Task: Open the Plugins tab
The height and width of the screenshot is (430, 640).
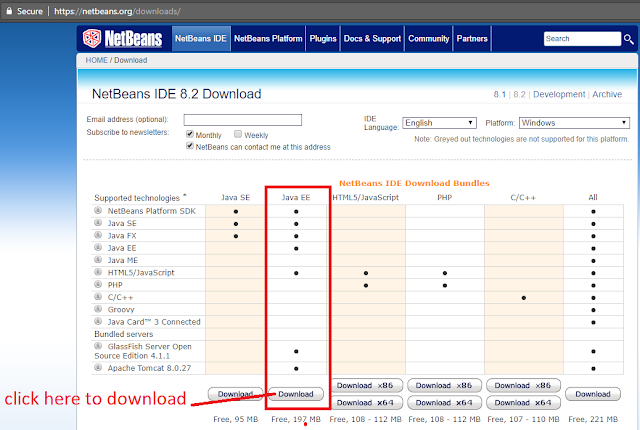Action: tap(323, 39)
